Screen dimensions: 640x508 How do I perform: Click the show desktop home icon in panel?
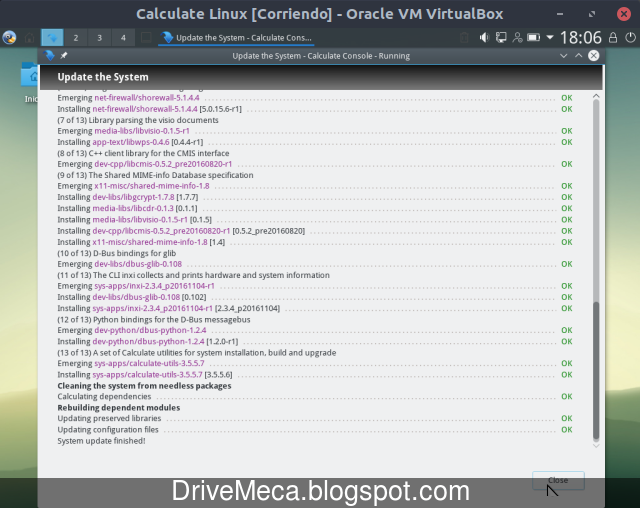click(29, 38)
